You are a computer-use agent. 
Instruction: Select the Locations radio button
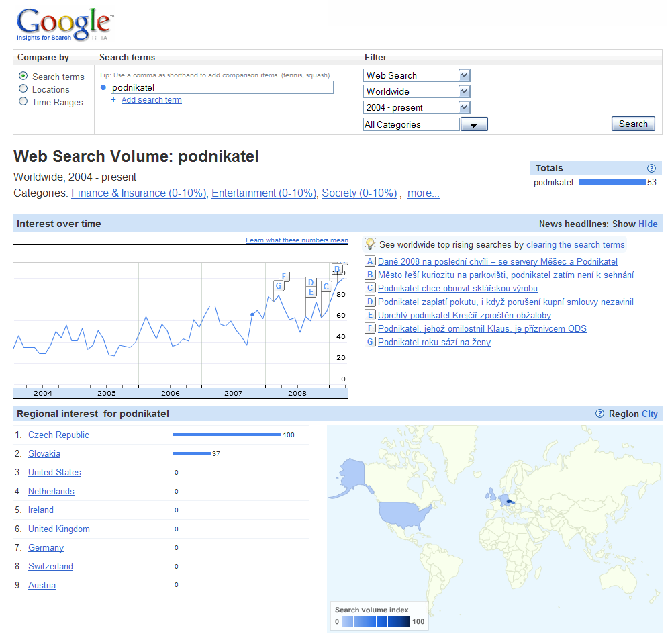point(23,89)
